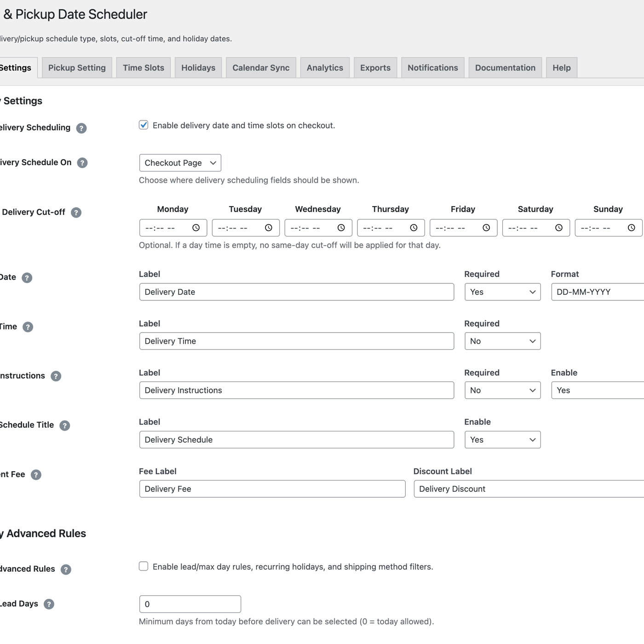Open help tooltip for Lead Days
Viewport: 644px width, 644px height.
49,604
